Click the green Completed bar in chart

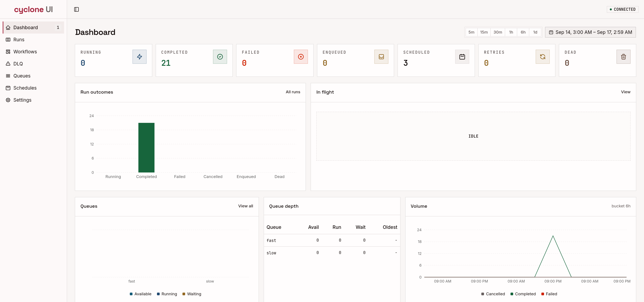(x=146, y=147)
